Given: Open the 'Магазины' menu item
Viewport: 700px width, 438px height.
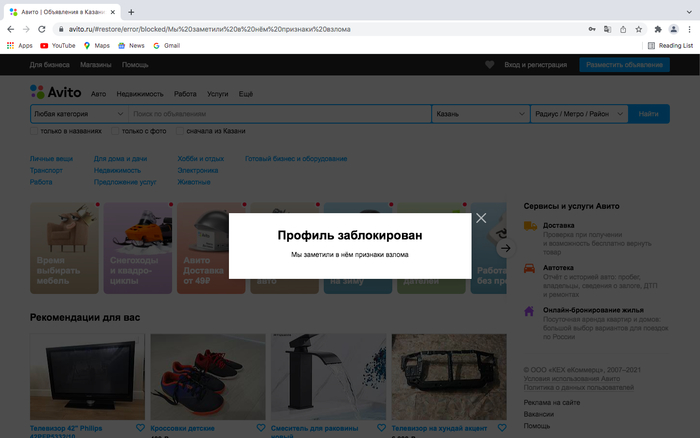Looking at the screenshot, I should pyautogui.click(x=96, y=65).
